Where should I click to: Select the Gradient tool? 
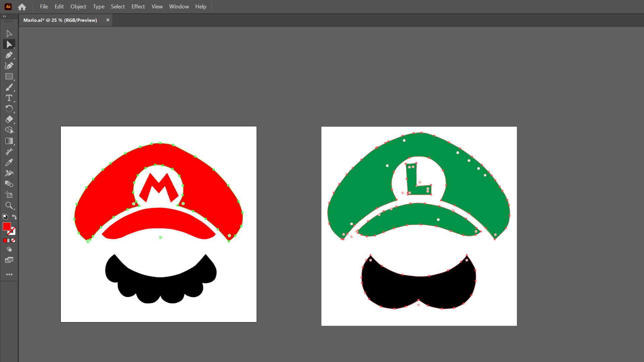pos(9,141)
